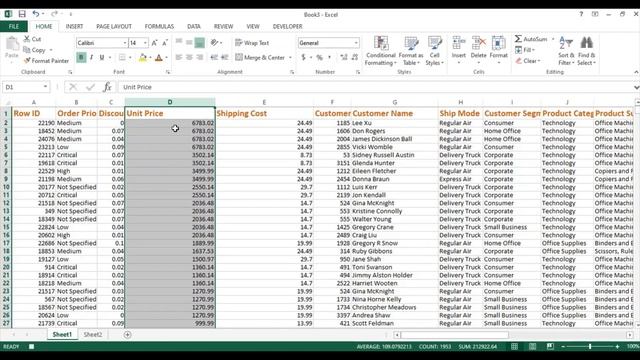Screen dimensions: 640x360
Task: Toggle top align in Alignment group
Action: point(179,42)
